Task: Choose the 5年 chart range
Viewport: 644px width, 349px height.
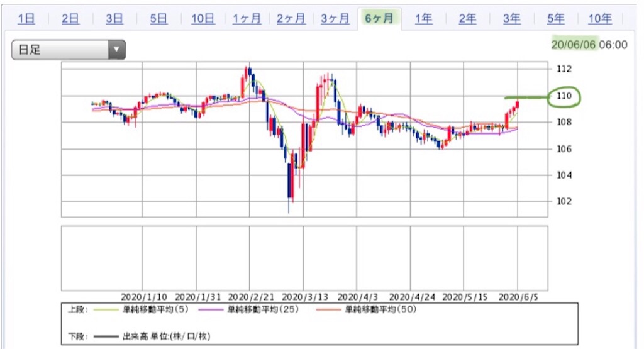Action: [556, 18]
